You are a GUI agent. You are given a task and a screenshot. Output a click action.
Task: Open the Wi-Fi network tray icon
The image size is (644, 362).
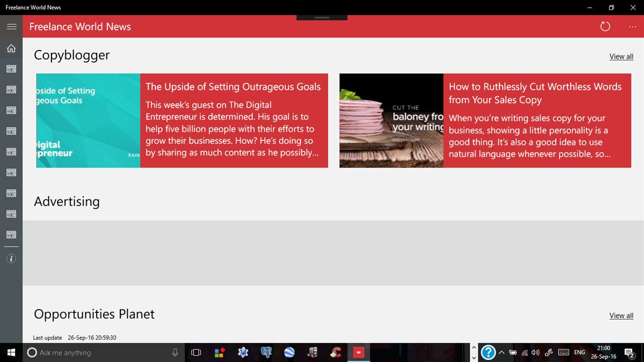pyautogui.click(x=525, y=353)
